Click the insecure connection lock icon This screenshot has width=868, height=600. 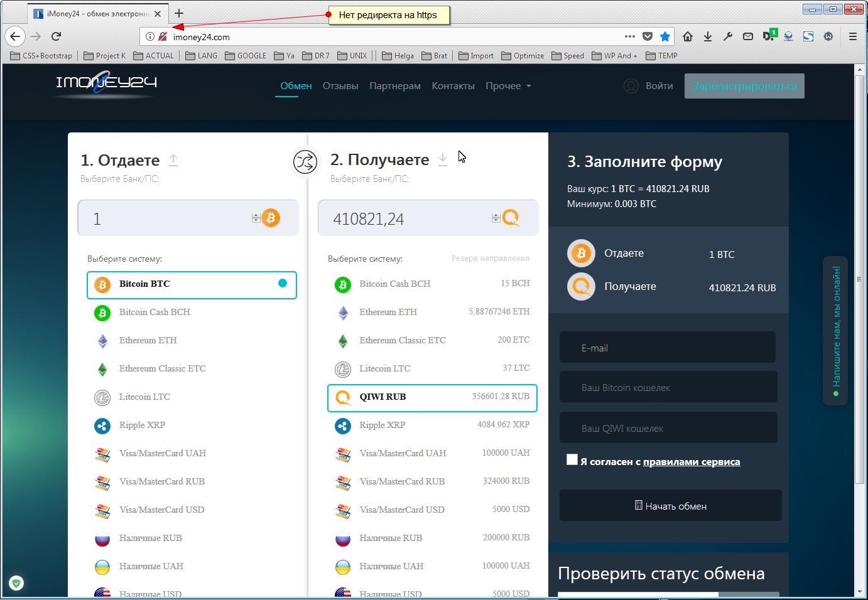point(163,36)
